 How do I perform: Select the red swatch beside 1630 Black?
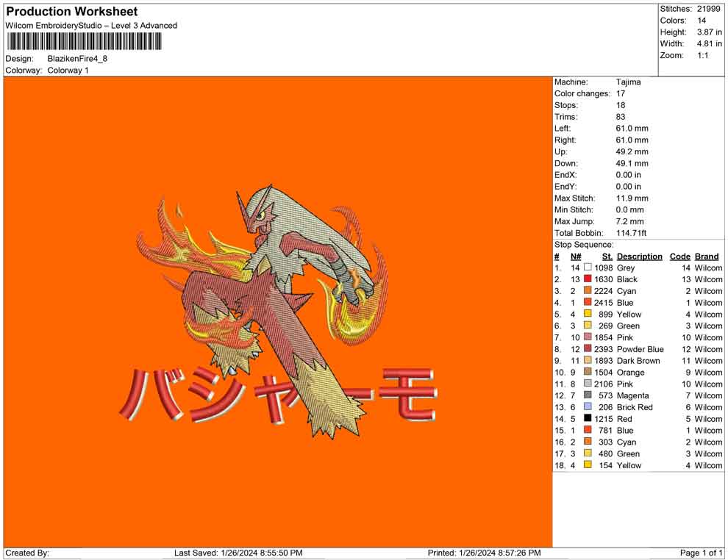pyautogui.click(x=588, y=279)
